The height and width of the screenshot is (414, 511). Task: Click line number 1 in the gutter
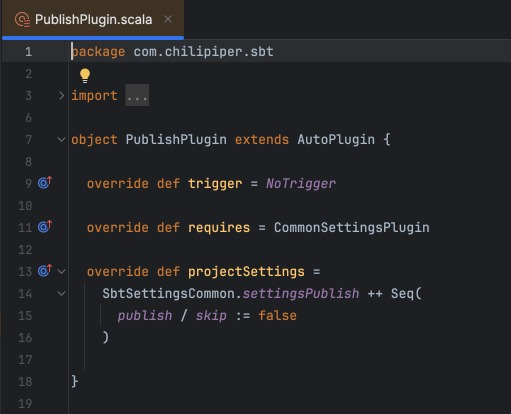29,52
